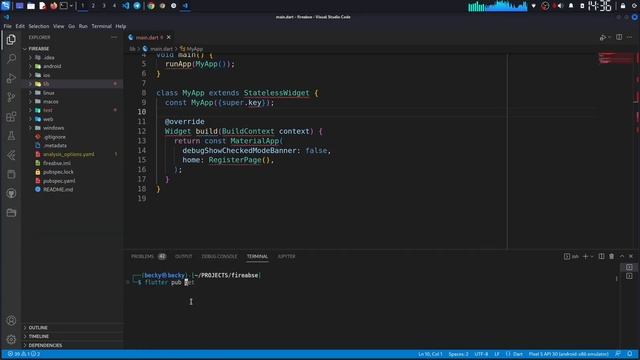
Task: Open the Selection menu
Action: pyautogui.click(x=39, y=26)
